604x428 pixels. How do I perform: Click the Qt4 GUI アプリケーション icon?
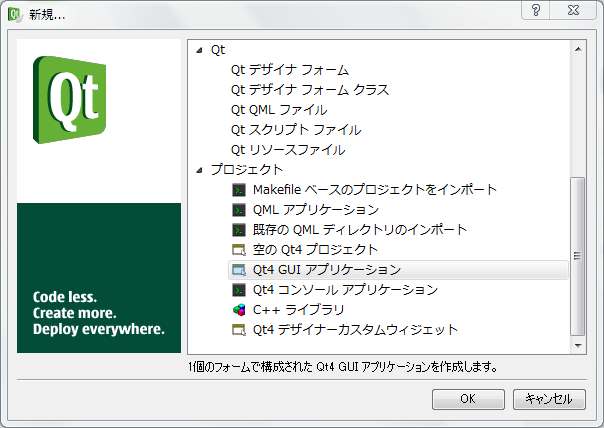tap(239, 269)
